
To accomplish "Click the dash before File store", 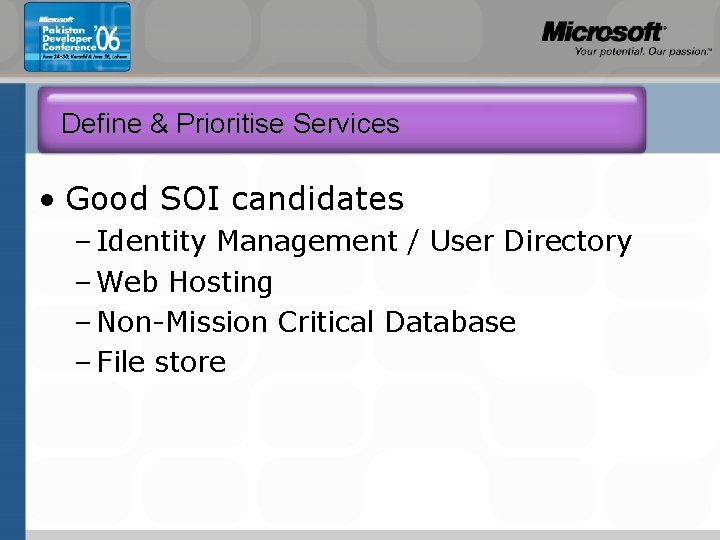I will 82,363.
